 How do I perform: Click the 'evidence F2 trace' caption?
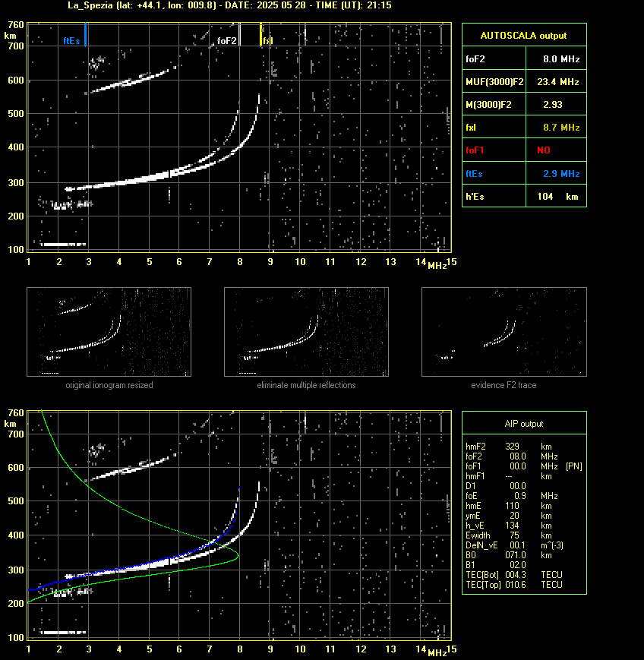coord(504,385)
